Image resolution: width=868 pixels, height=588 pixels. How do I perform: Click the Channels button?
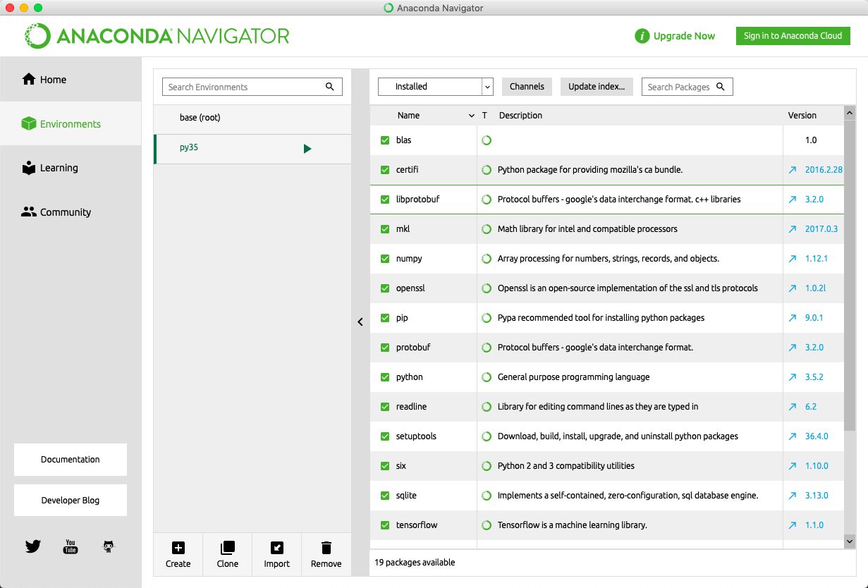pyautogui.click(x=527, y=87)
